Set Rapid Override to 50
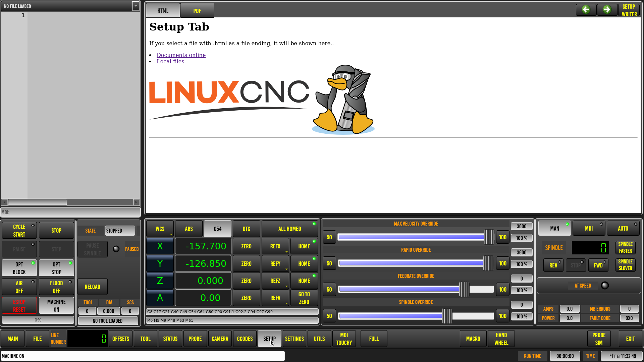Screen dimensions: 644x362 pos(329,263)
